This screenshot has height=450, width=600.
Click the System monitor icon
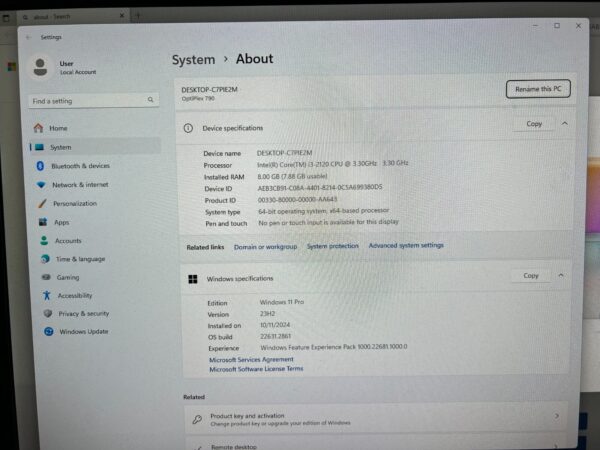39,147
